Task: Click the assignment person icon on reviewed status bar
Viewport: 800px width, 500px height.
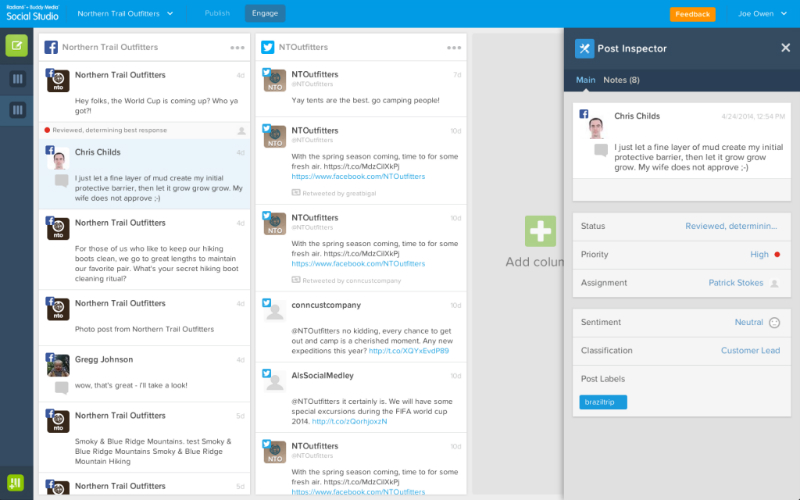Action: 241,131
